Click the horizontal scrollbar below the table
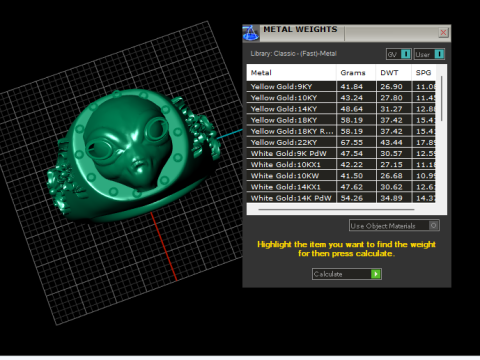 [336, 210]
